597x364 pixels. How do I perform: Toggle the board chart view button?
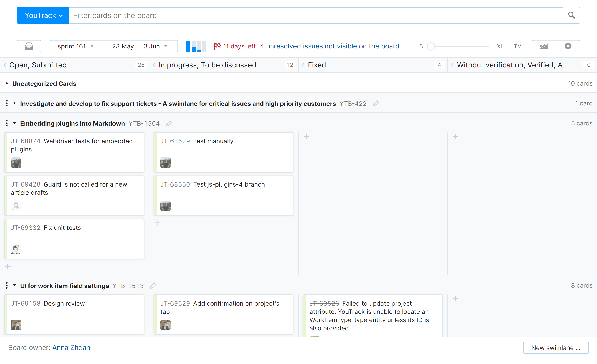coord(196,46)
